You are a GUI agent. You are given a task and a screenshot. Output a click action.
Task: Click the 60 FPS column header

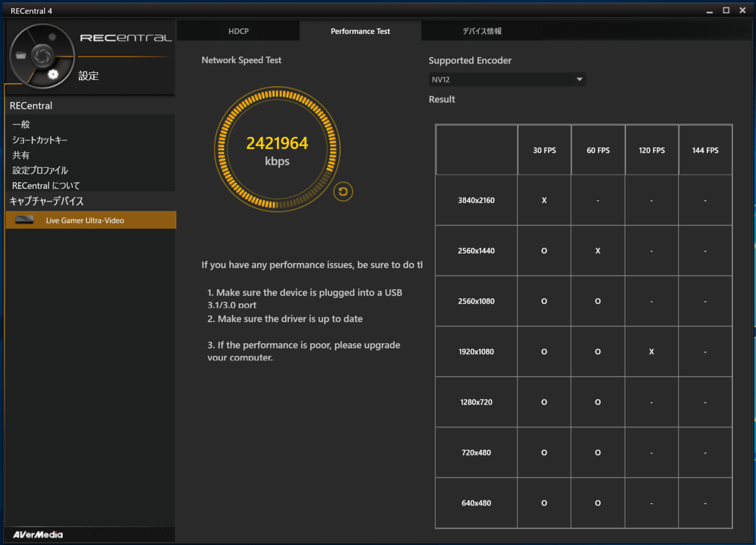pyautogui.click(x=598, y=150)
